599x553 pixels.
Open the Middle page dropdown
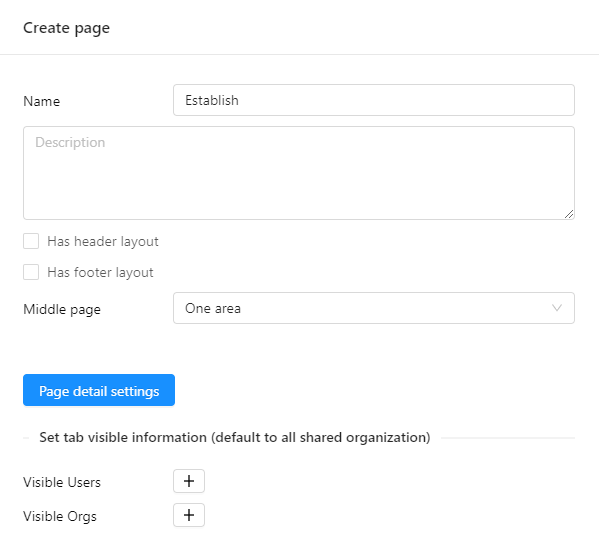click(x=374, y=308)
